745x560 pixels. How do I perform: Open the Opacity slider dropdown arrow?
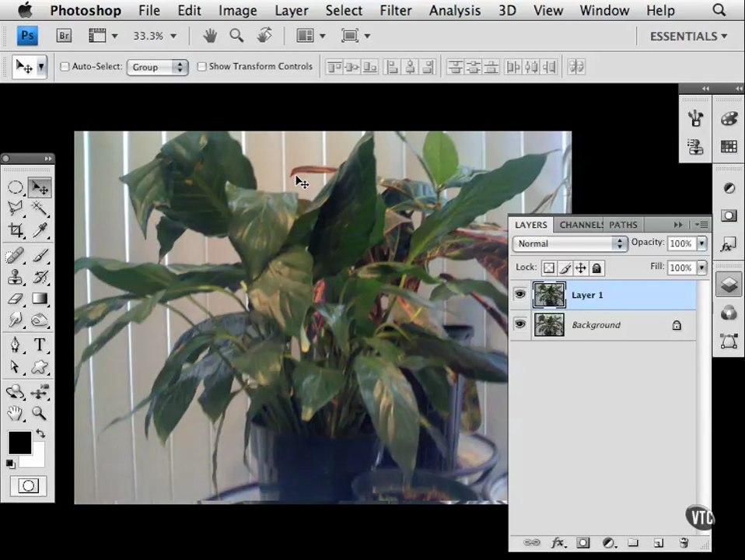701,243
